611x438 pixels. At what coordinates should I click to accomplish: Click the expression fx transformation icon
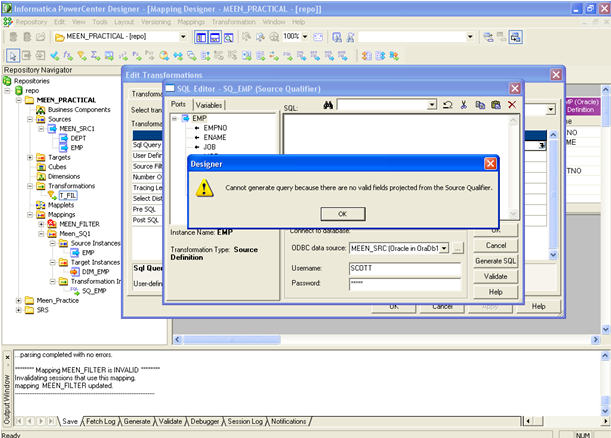pos(68,56)
